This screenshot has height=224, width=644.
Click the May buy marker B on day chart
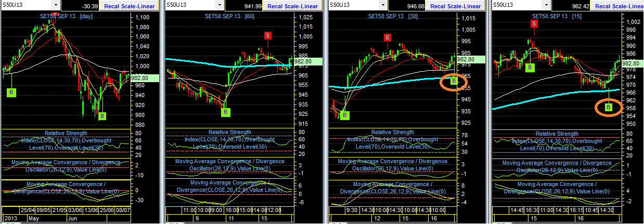pos(11,92)
